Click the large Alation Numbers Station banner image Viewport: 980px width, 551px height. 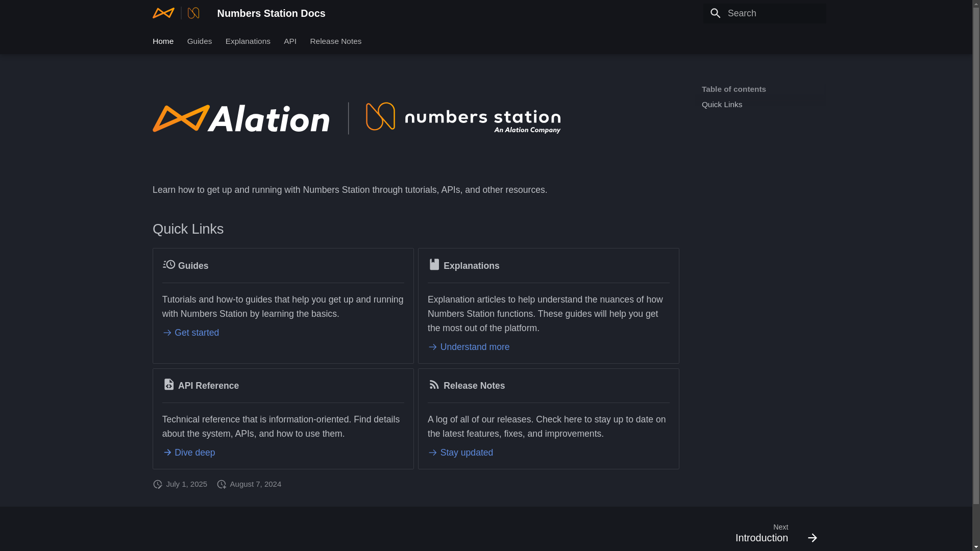(x=357, y=118)
